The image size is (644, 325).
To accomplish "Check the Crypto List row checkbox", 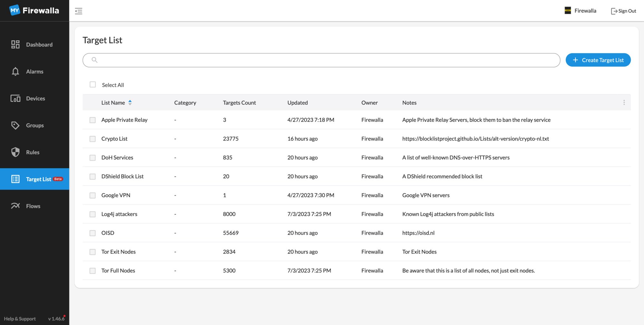I will point(92,139).
